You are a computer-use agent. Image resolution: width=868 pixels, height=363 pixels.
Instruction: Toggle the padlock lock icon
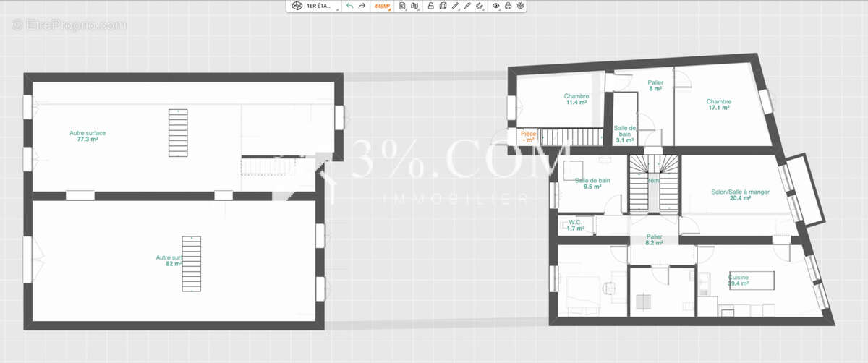(x=430, y=6)
